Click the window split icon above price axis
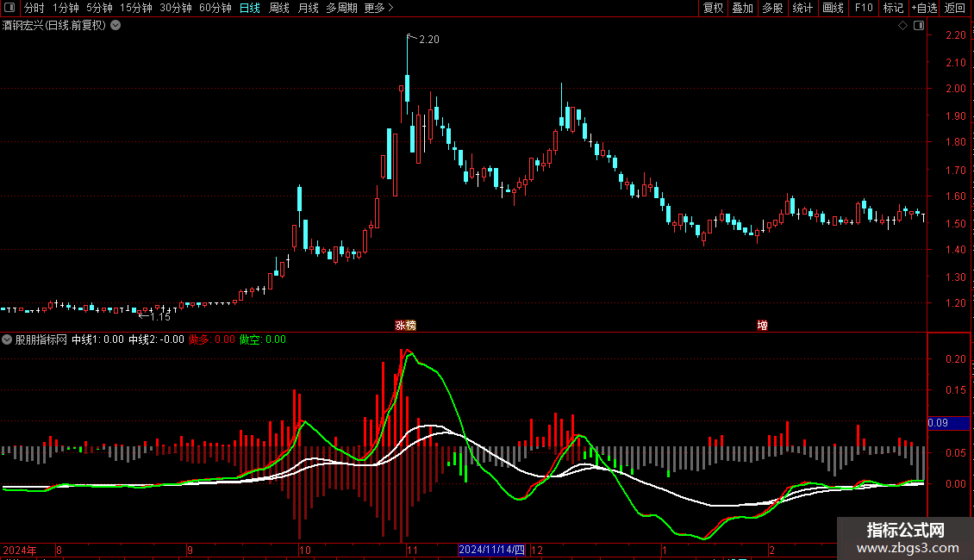This screenshot has width=974, height=560. click(919, 26)
